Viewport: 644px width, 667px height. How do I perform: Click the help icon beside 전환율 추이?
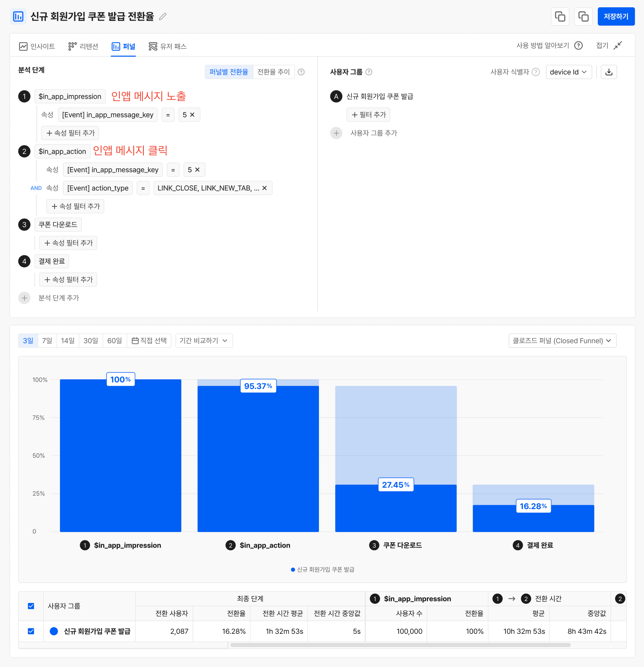point(301,72)
